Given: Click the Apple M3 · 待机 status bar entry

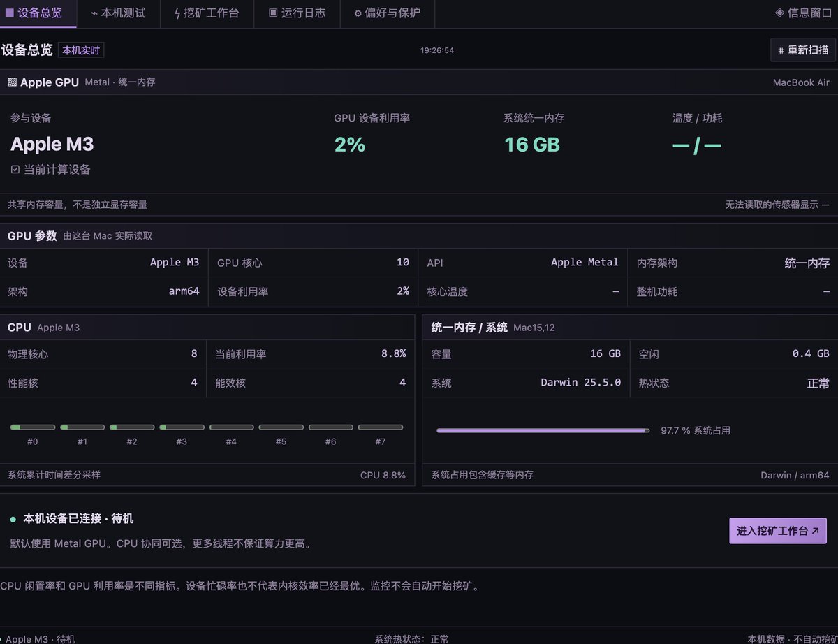Looking at the screenshot, I should [x=41, y=638].
